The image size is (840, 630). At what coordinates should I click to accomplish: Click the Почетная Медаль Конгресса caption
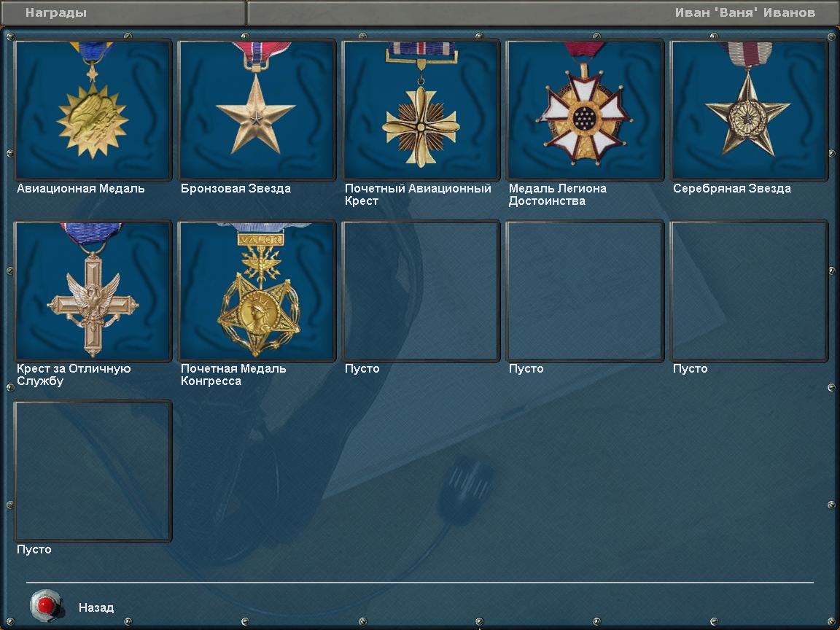click(233, 375)
